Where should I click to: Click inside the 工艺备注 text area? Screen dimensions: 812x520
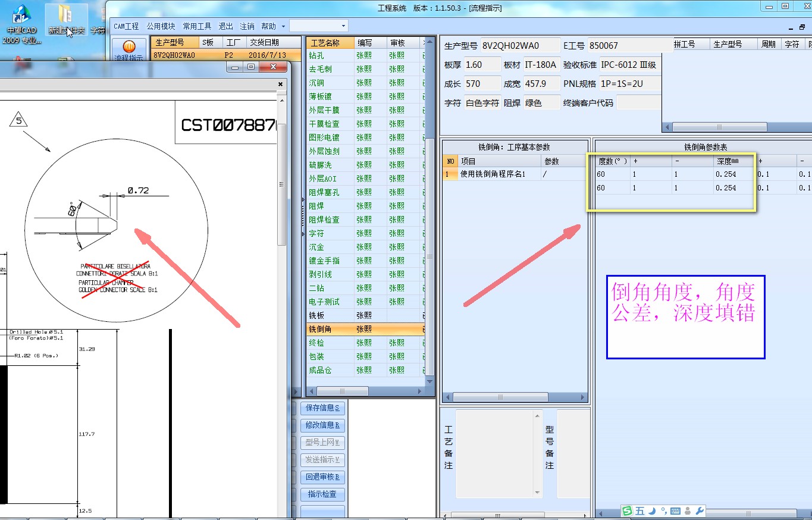coord(495,453)
